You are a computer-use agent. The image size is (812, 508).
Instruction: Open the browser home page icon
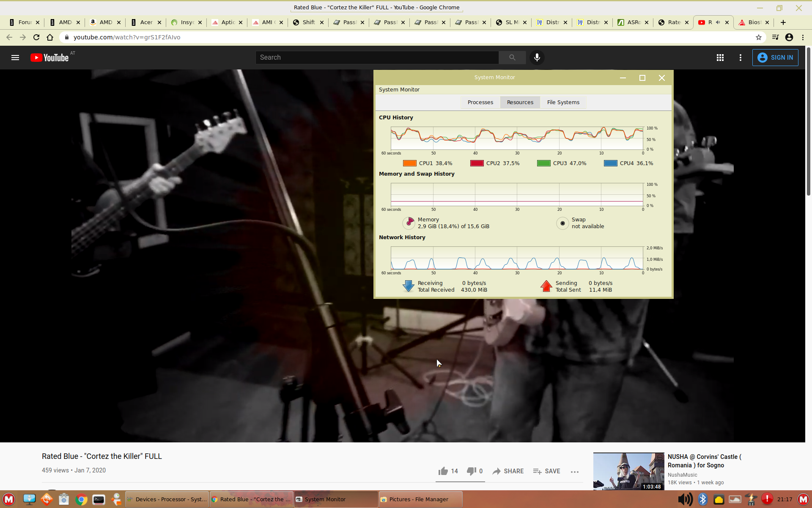50,37
